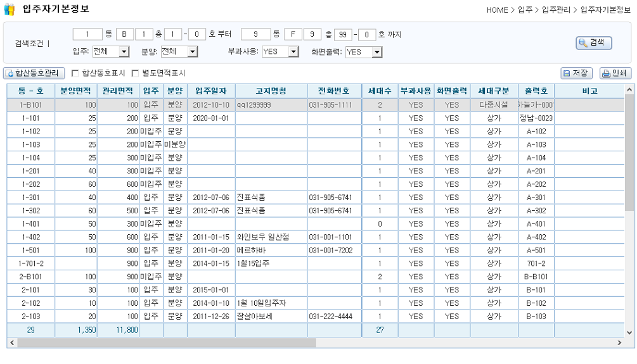Click 세대수 column header
The height and width of the screenshot is (364, 637).
[x=380, y=91]
